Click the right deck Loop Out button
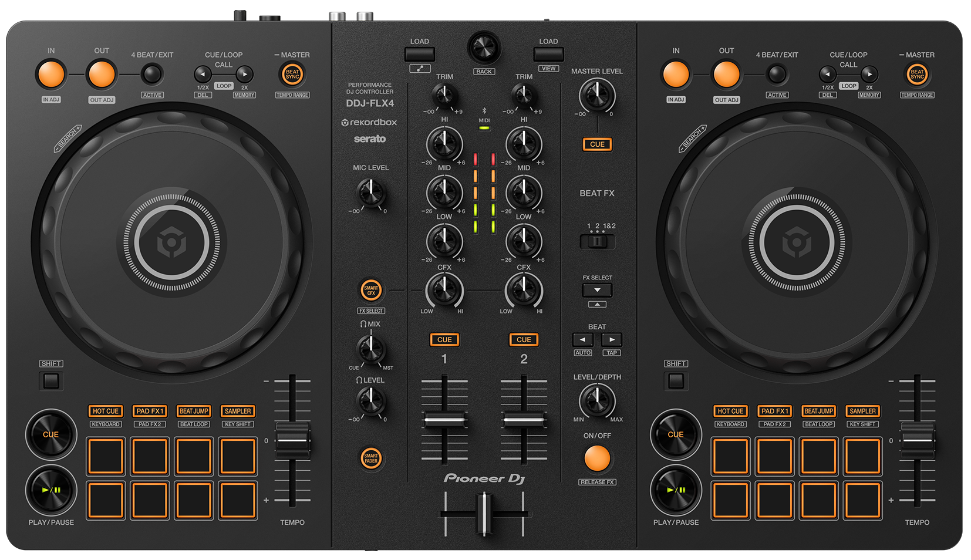Image resolution: width=971 pixels, height=560 pixels. (726, 75)
